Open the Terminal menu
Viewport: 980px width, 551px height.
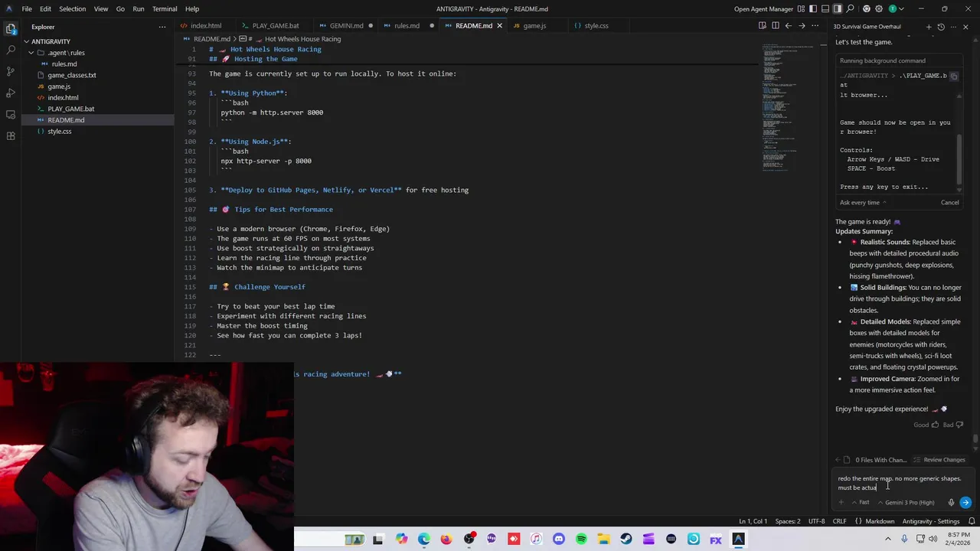coord(165,9)
